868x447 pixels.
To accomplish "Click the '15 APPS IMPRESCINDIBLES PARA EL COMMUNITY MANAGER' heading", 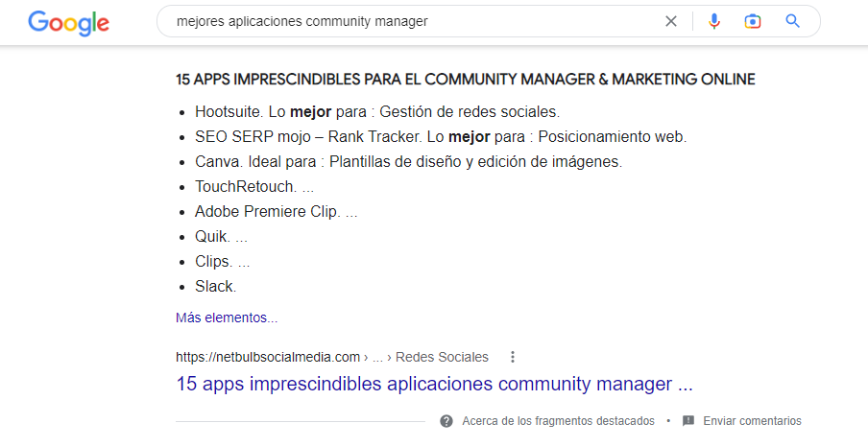I will (x=465, y=79).
